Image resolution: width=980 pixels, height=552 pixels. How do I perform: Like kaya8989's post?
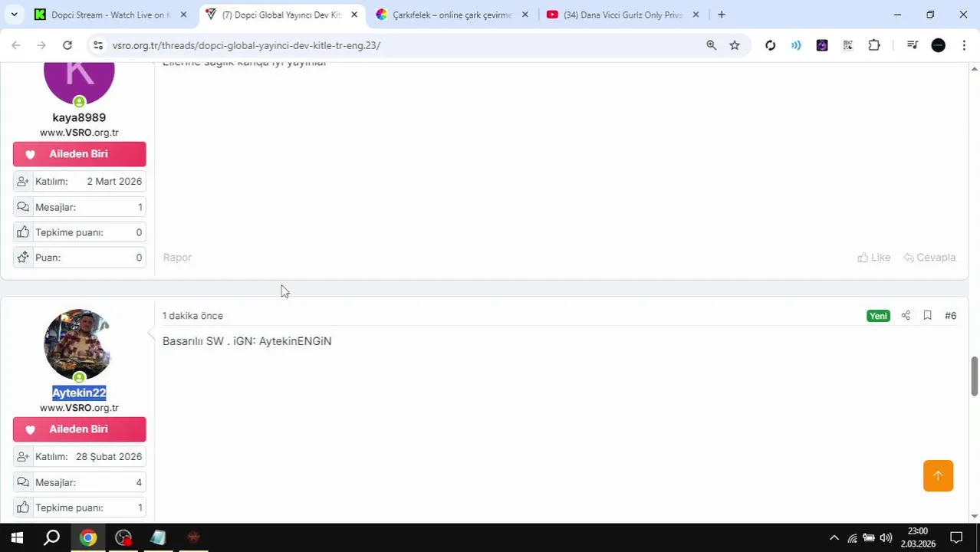coord(874,258)
